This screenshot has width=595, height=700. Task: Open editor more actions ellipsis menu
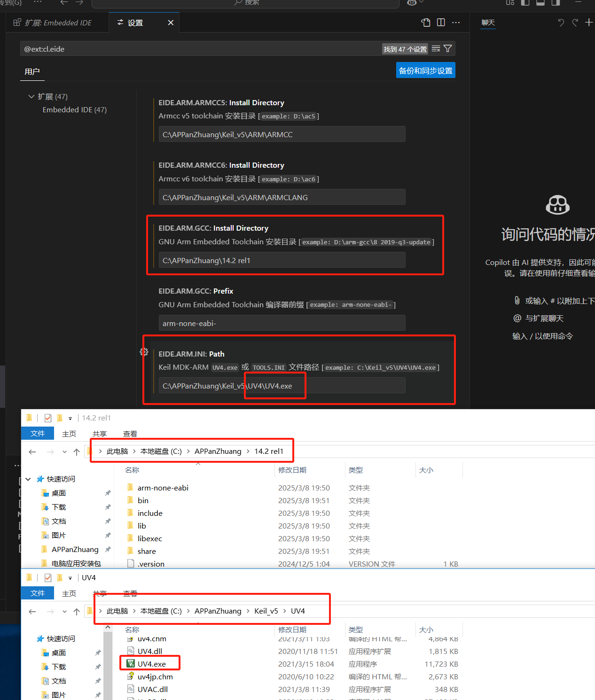pyautogui.click(x=456, y=23)
